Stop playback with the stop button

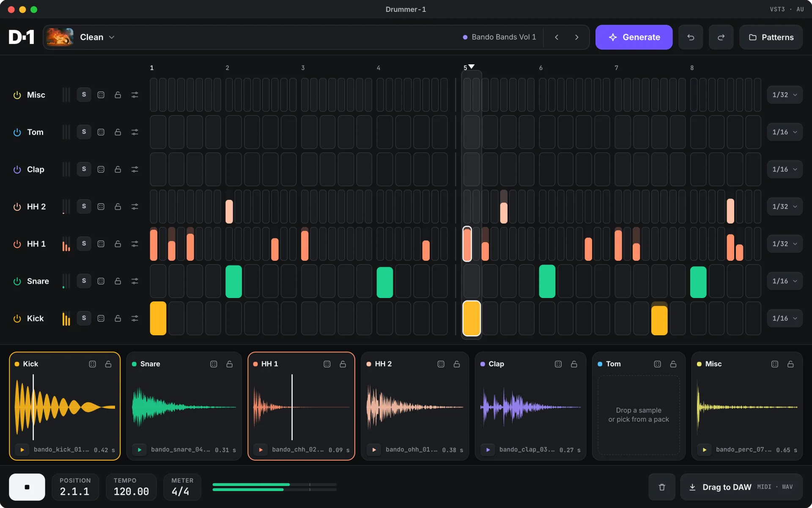click(x=27, y=487)
